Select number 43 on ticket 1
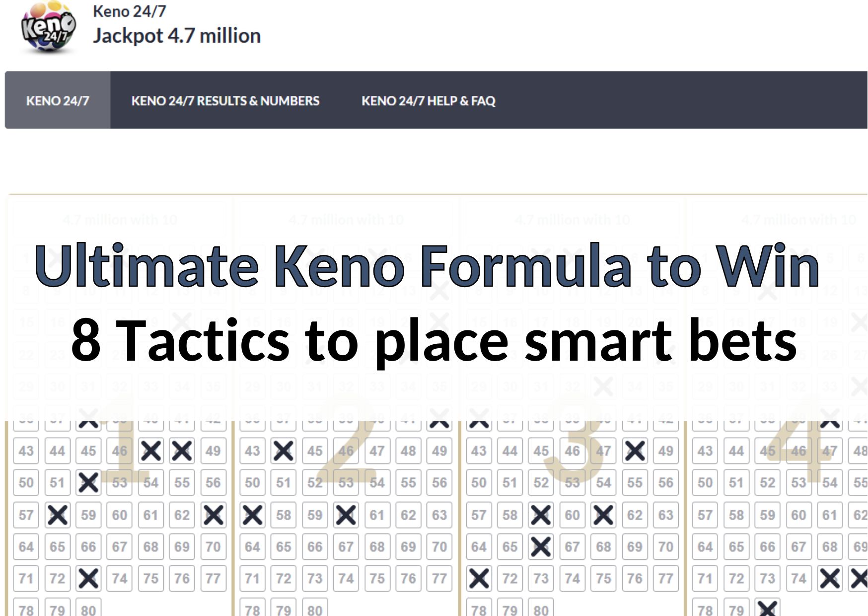This screenshot has height=616, width=868. point(26,451)
